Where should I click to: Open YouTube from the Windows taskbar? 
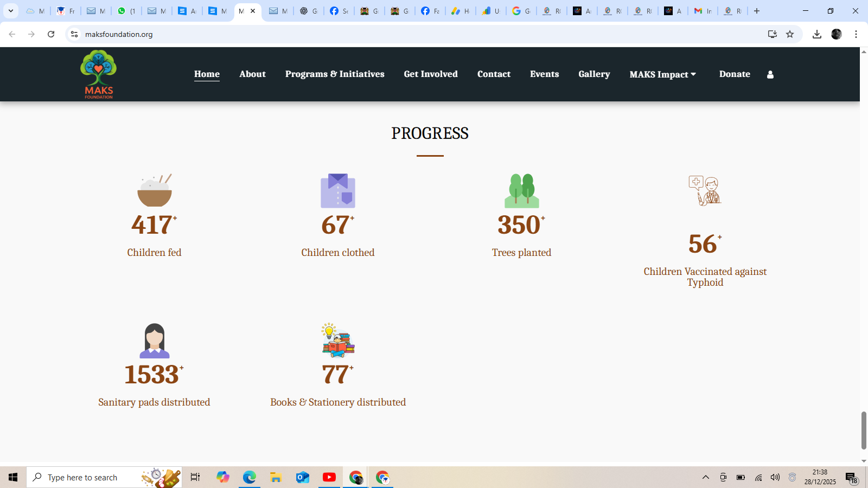329,477
